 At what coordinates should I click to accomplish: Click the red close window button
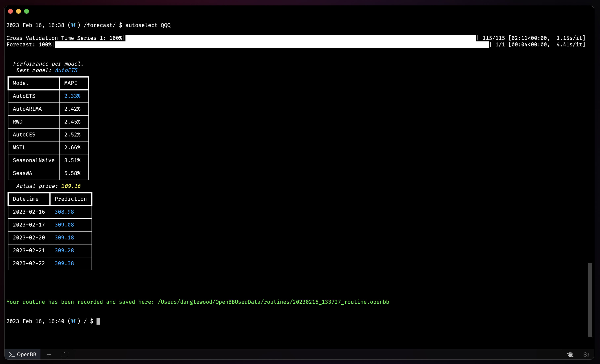tap(10, 11)
